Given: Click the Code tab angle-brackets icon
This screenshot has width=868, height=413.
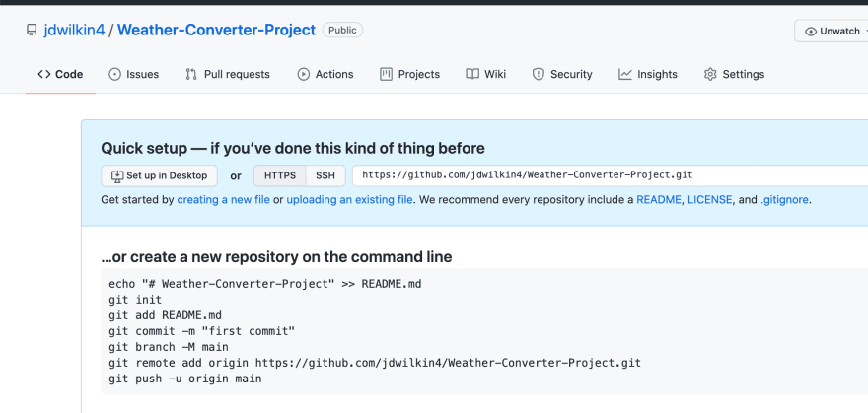Looking at the screenshot, I should pos(43,74).
